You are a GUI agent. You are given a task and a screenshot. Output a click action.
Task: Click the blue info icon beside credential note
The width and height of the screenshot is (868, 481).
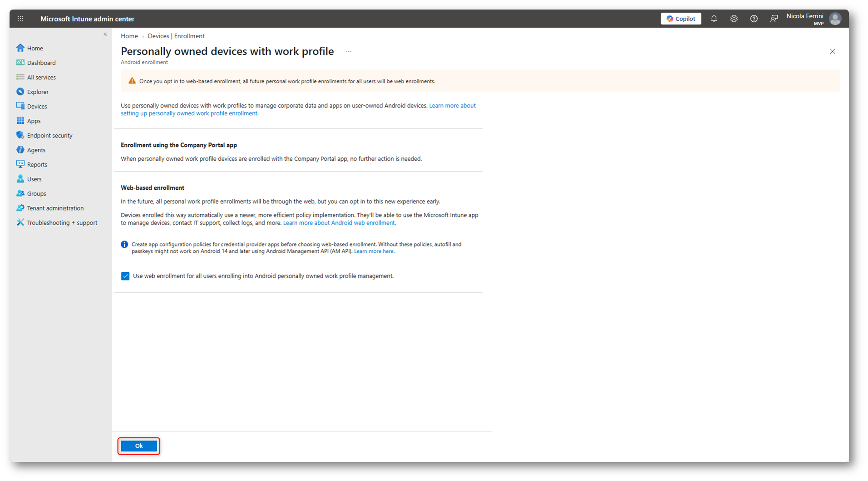click(x=124, y=245)
